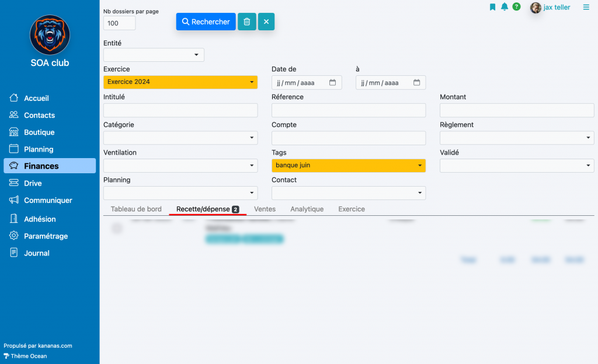Open calendar picker in 'à' date field
Image resolution: width=598 pixels, height=364 pixels.
pos(416,83)
